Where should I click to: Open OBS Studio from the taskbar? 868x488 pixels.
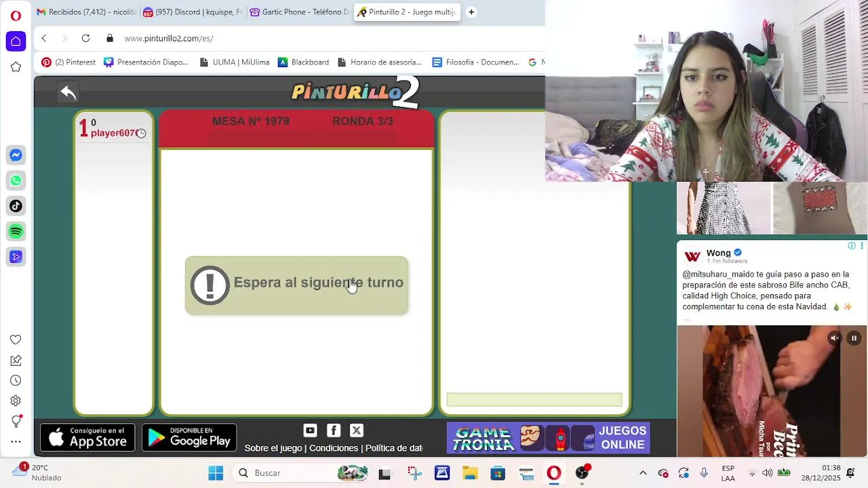[x=583, y=473]
